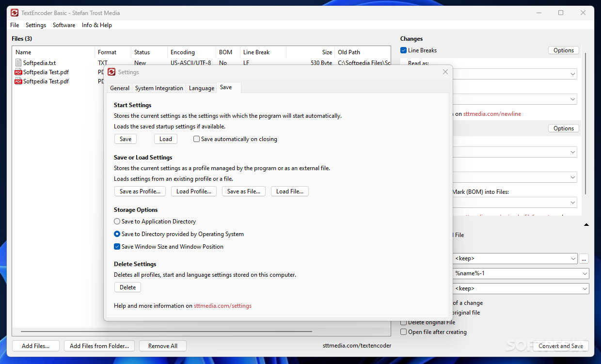Image resolution: width=601 pixels, height=364 pixels.
Task: Click Save under Start Settings
Action: click(x=126, y=139)
